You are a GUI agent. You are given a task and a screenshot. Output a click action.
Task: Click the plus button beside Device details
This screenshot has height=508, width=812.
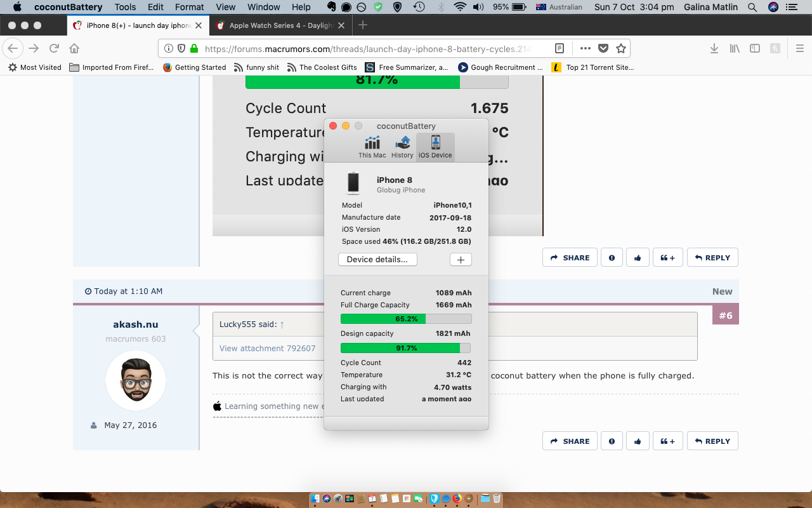click(461, 260)
